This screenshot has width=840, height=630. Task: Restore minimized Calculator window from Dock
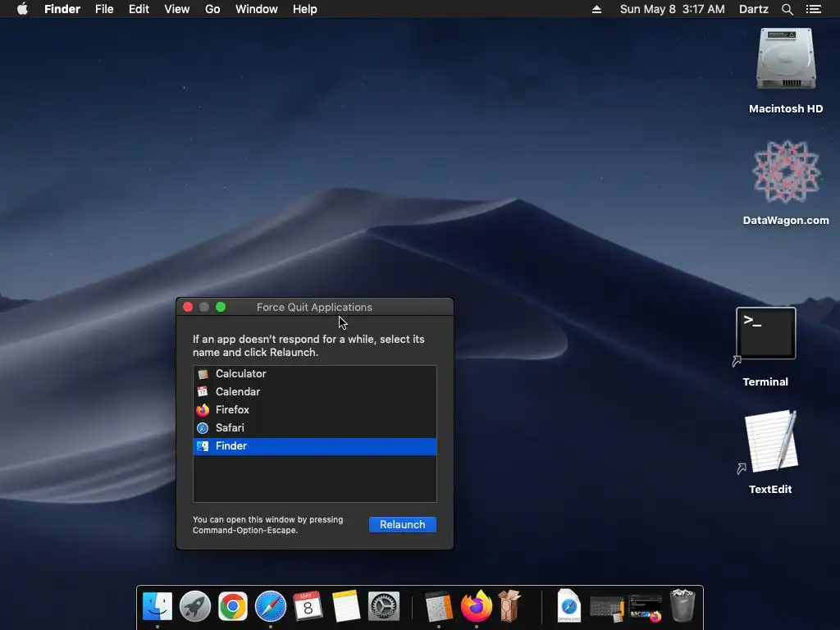(x=606, y=609)
